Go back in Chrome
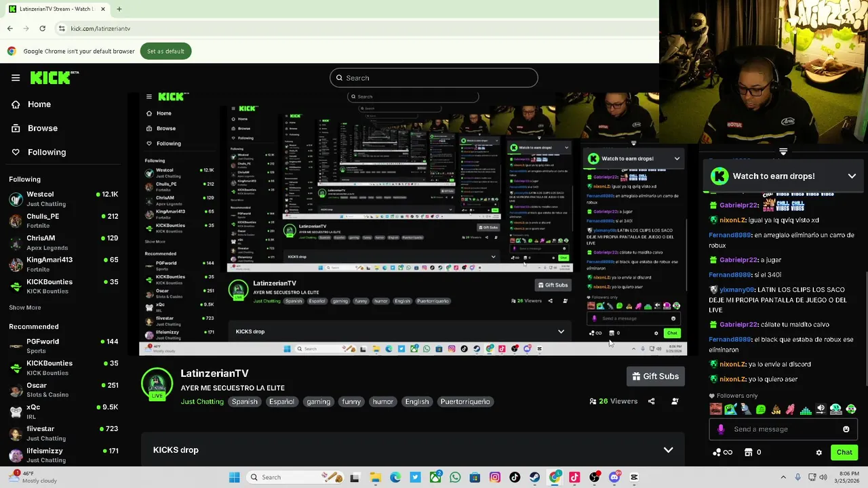Screen dimensions: 868x488 [9, 28]
